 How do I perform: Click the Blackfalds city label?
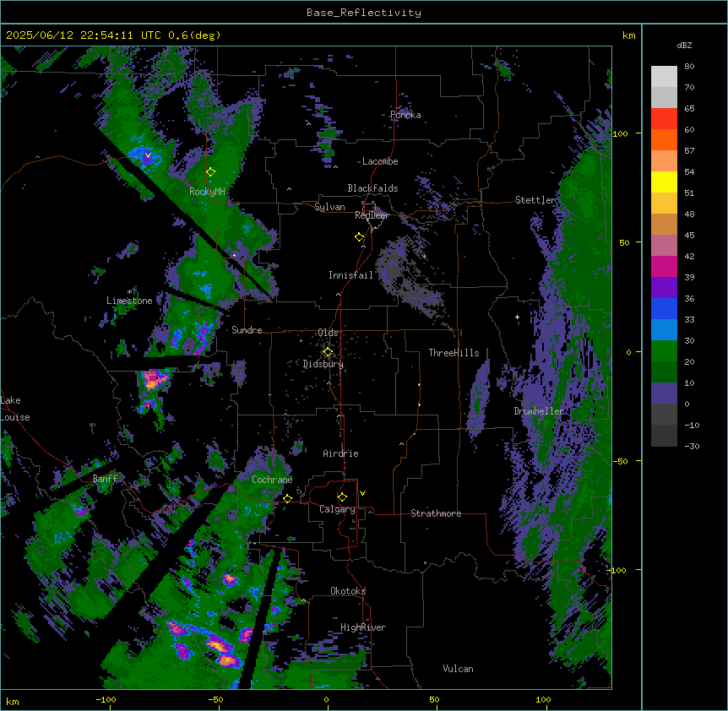coord(372,188)
